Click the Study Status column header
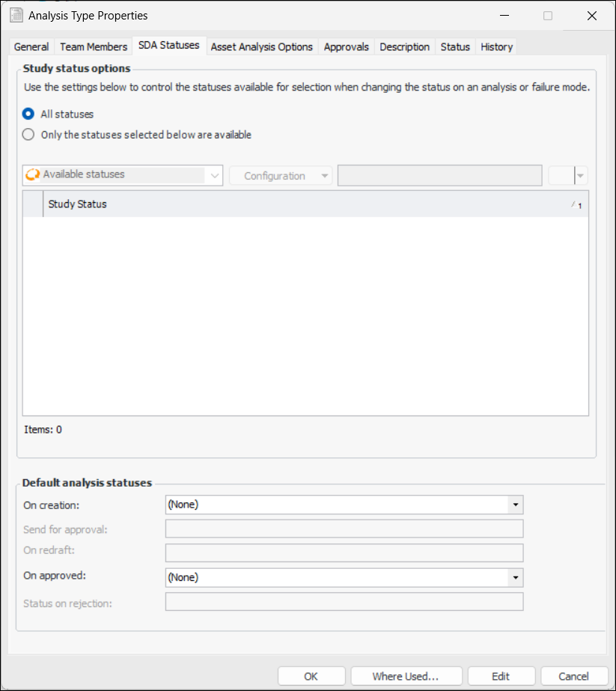 pyautogui.click(x=316, y=204)
